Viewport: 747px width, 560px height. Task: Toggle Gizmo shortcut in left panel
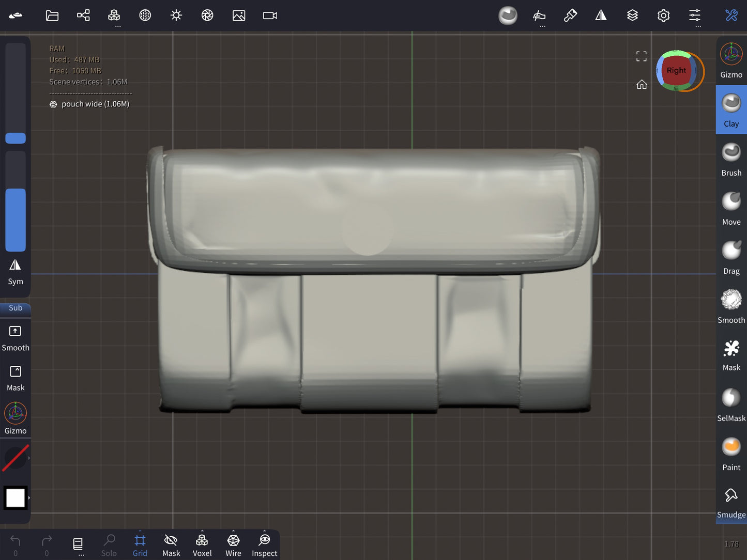tap(16, 419)
